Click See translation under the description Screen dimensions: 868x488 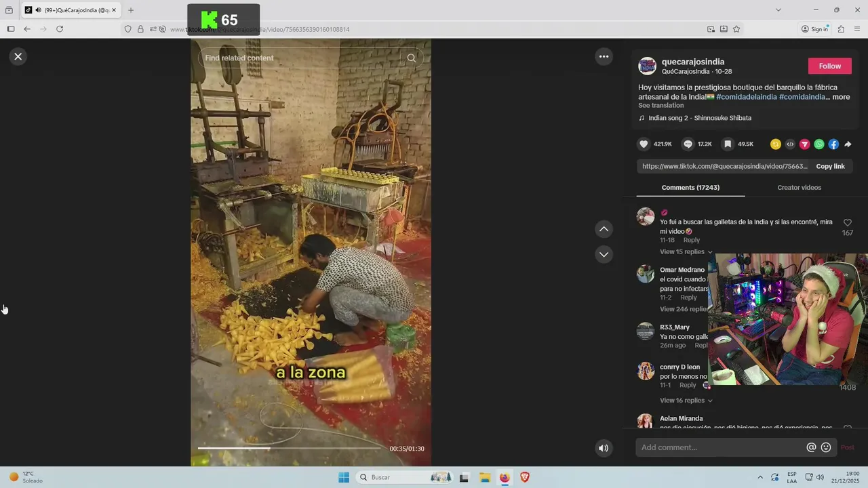click(660, 106)
